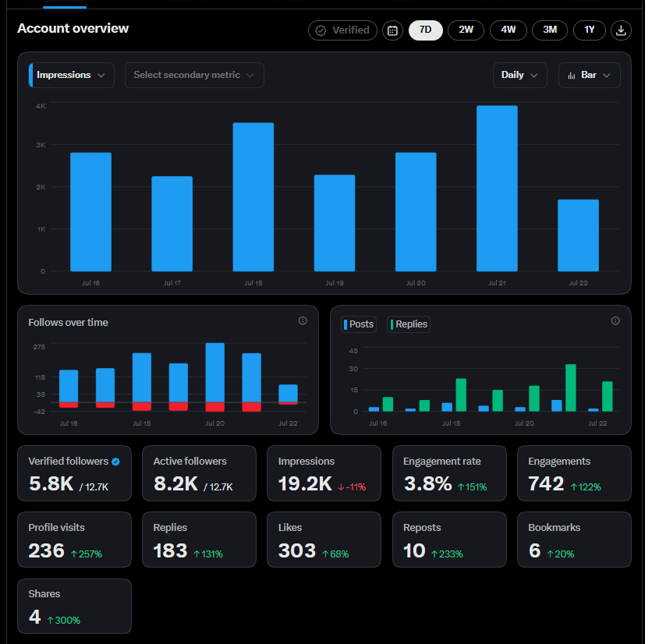645x644 pixels.
Task: Click the Jul 19 impressions bar
Action: click(335, 223)
